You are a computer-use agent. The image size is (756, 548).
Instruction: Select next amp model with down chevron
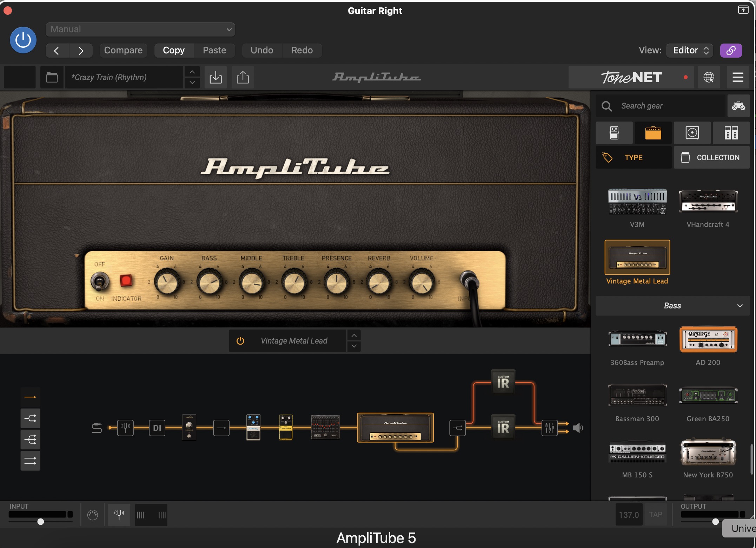point(354,346)
